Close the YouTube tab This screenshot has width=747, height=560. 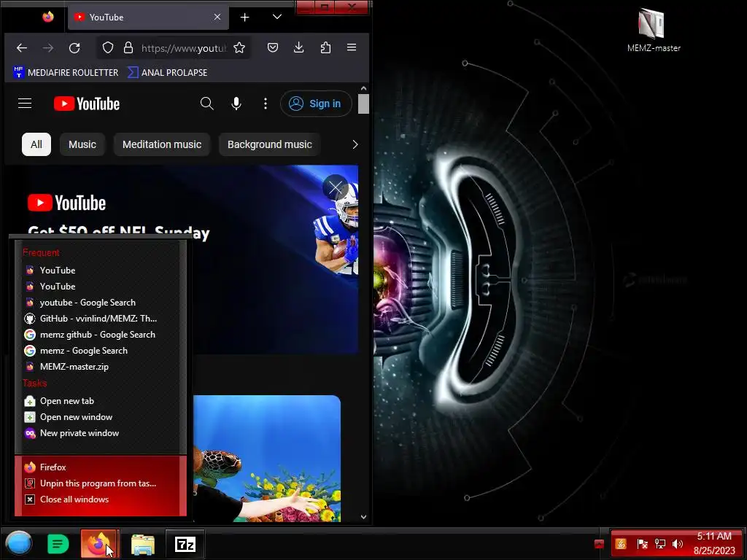(x=217, y=17)
